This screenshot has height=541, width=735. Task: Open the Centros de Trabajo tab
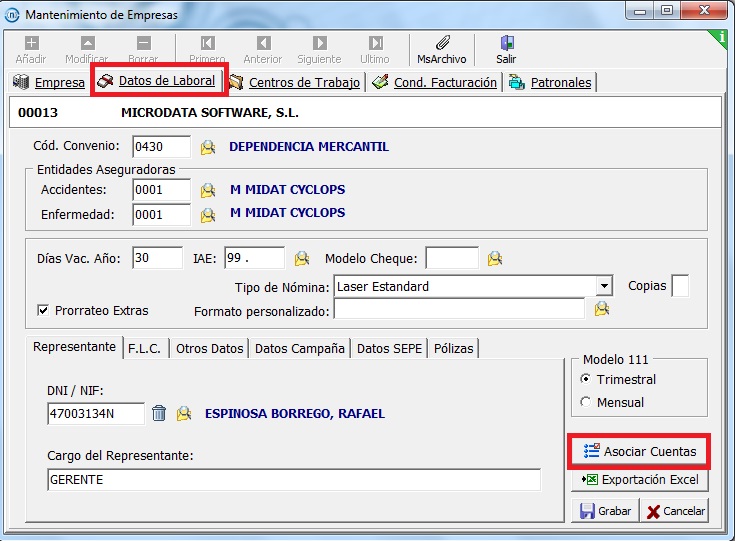click(x=295, y=82)
